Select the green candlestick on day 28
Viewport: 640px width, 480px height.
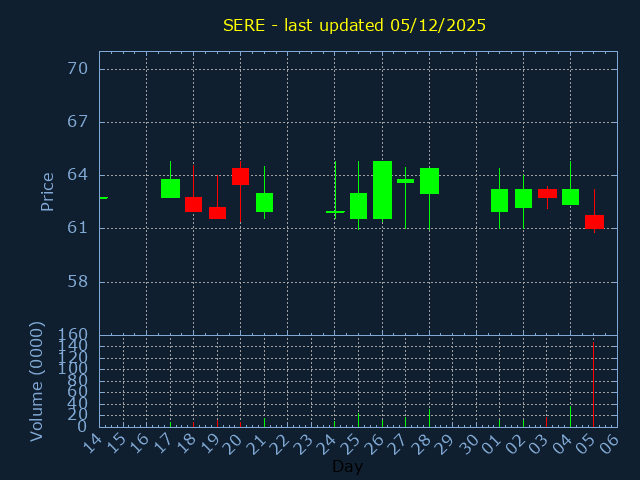click(x=429, y=181)
